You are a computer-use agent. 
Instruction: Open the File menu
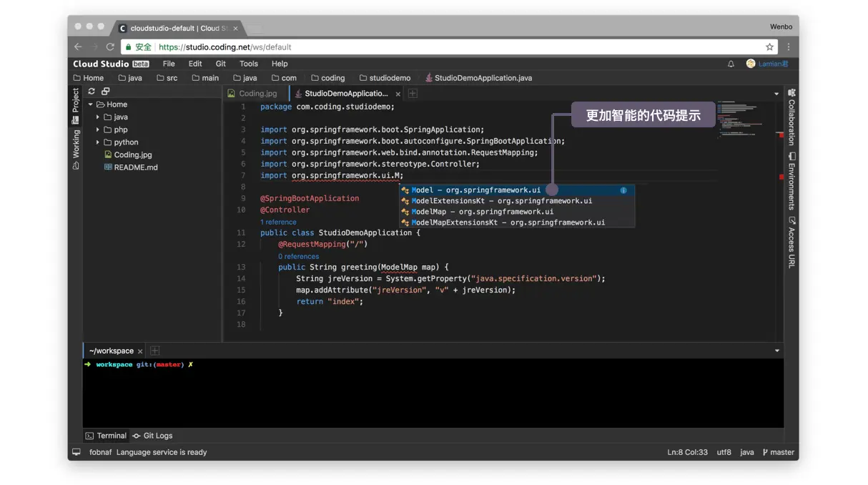tap(169, 64)
